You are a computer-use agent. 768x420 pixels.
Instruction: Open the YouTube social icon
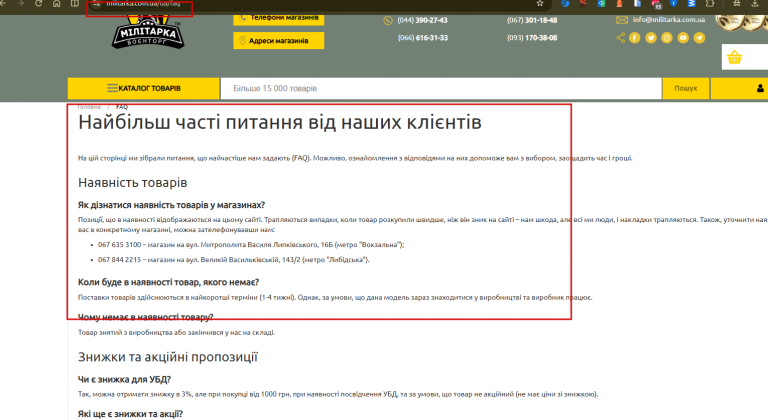[x=683, y=38]
